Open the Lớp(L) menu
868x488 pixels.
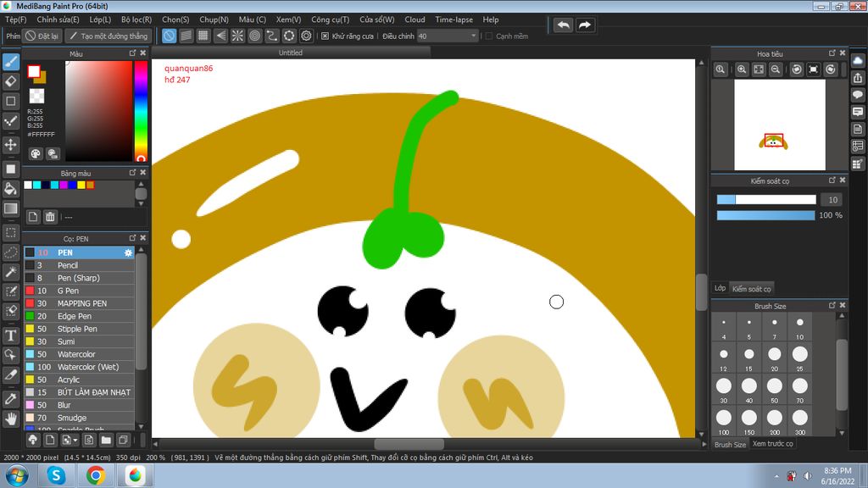pyautogui.click(x=100, y=19)
